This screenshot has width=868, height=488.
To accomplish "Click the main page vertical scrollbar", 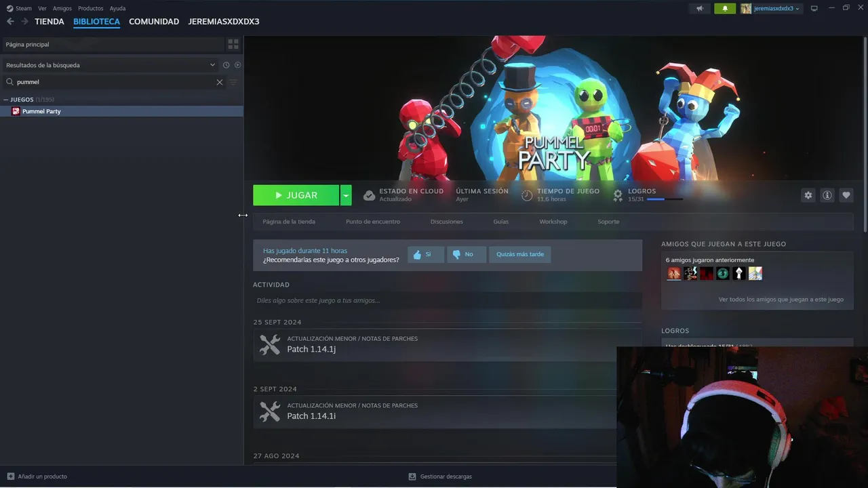I will click(864, 136).
